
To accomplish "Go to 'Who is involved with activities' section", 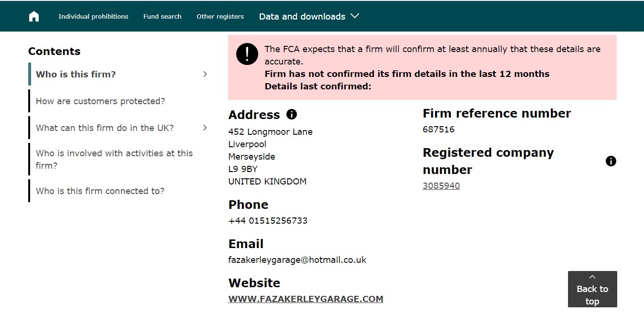I will (114, 159).
